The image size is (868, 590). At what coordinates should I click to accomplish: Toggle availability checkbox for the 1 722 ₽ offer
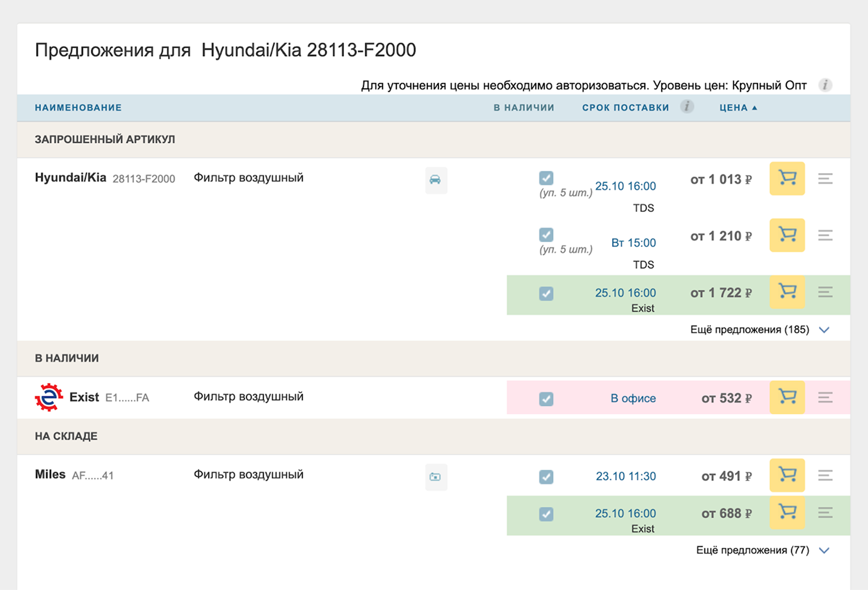[x=546, y=293]
